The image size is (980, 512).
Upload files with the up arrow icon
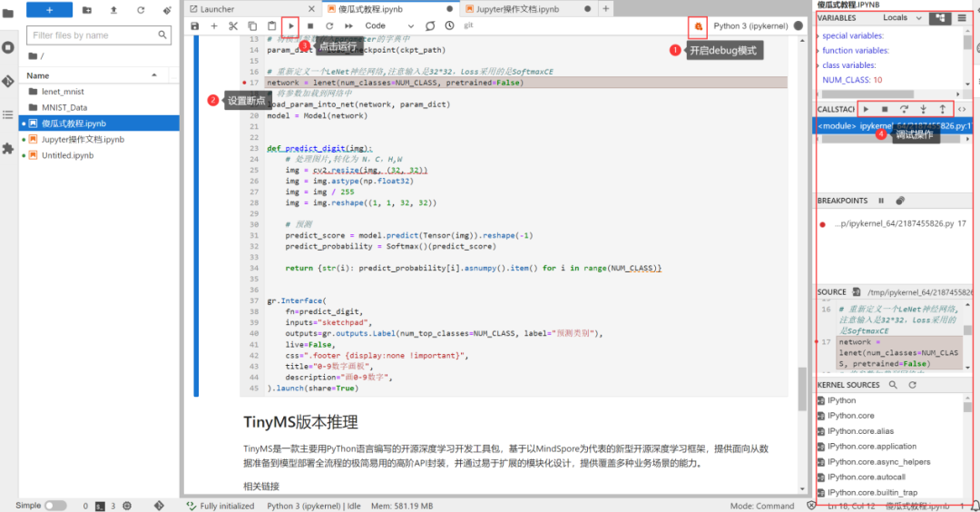113,10
